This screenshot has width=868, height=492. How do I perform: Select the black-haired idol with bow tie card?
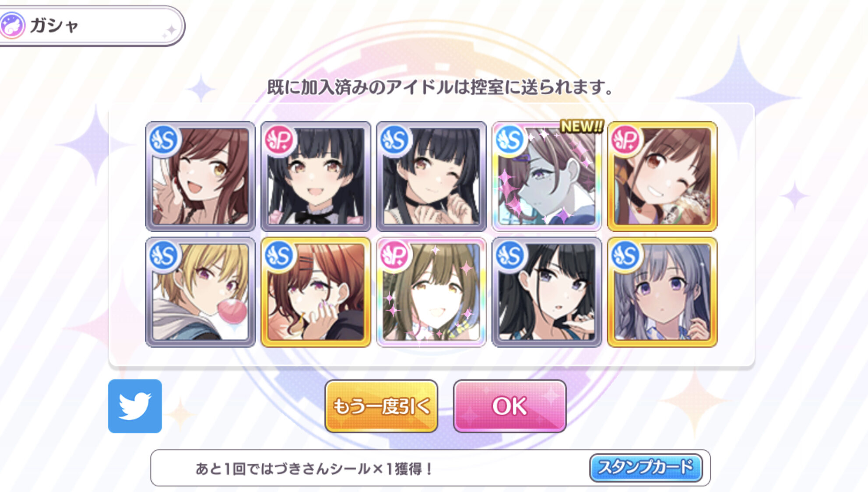click(316, 176)
